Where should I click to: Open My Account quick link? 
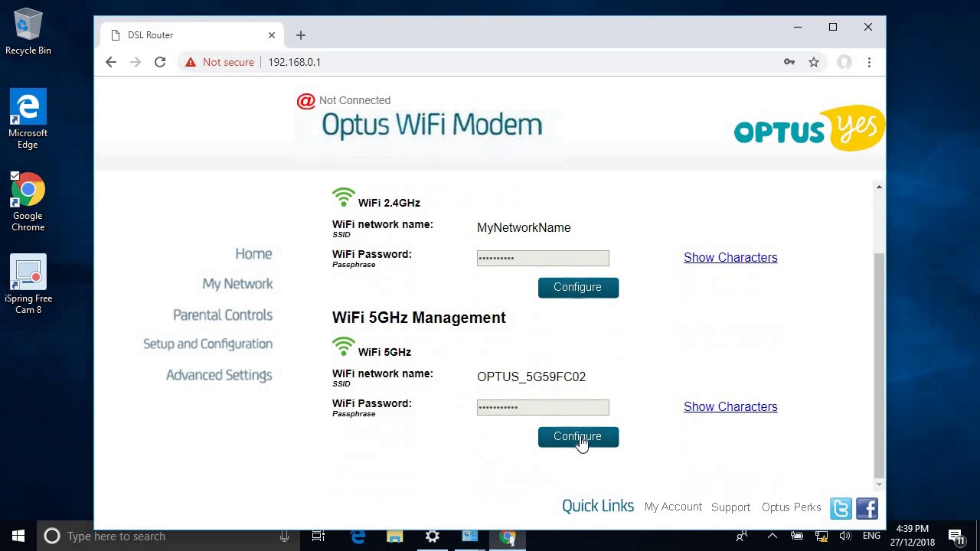(x=673, y=507)
